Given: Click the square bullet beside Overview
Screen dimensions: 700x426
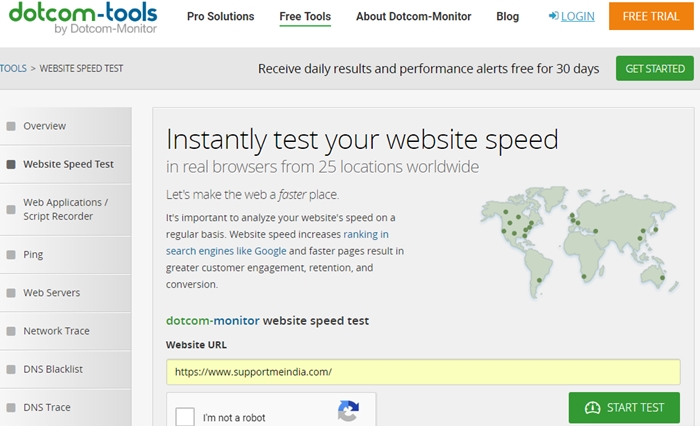Looking at the screenshot, I should coord(11,126).
